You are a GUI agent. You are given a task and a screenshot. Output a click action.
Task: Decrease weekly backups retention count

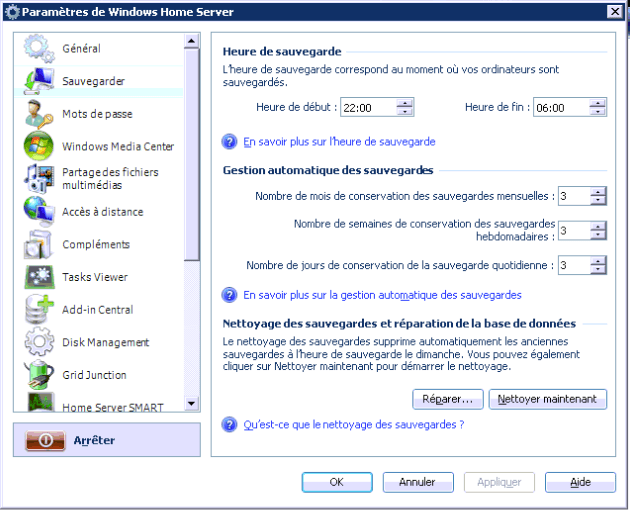[x=598, y=235]
